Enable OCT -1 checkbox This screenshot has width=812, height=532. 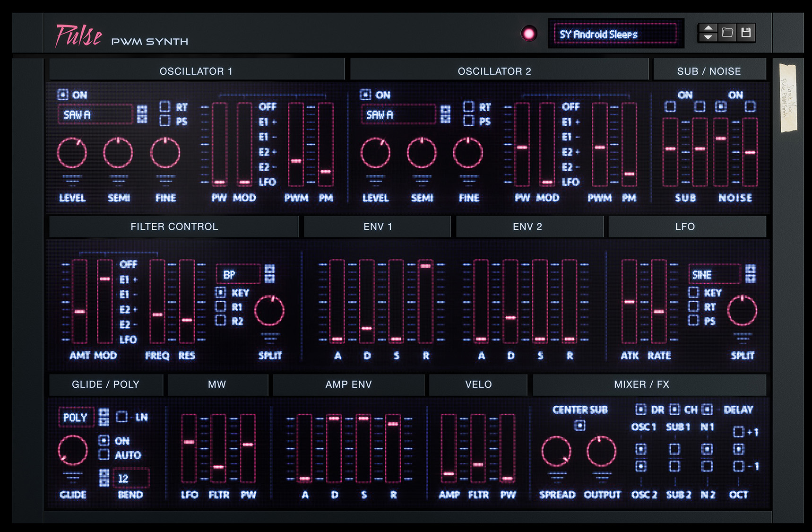click(x=738, y=466)
